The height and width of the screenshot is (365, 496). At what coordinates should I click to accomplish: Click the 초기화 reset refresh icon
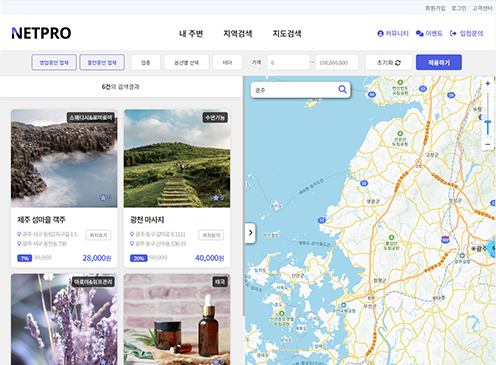click(398, 63)
